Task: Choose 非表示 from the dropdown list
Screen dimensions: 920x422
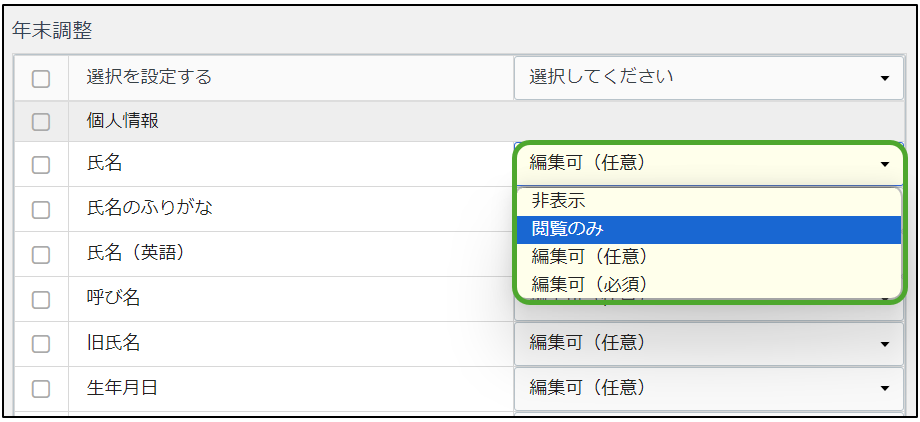Action: (709, 202)
